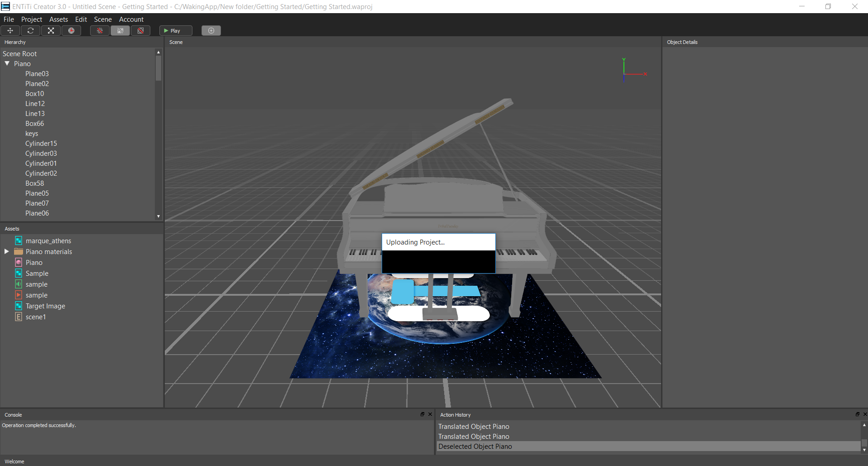Select Plane06 in Hierarchy

(x=37, y=213)
